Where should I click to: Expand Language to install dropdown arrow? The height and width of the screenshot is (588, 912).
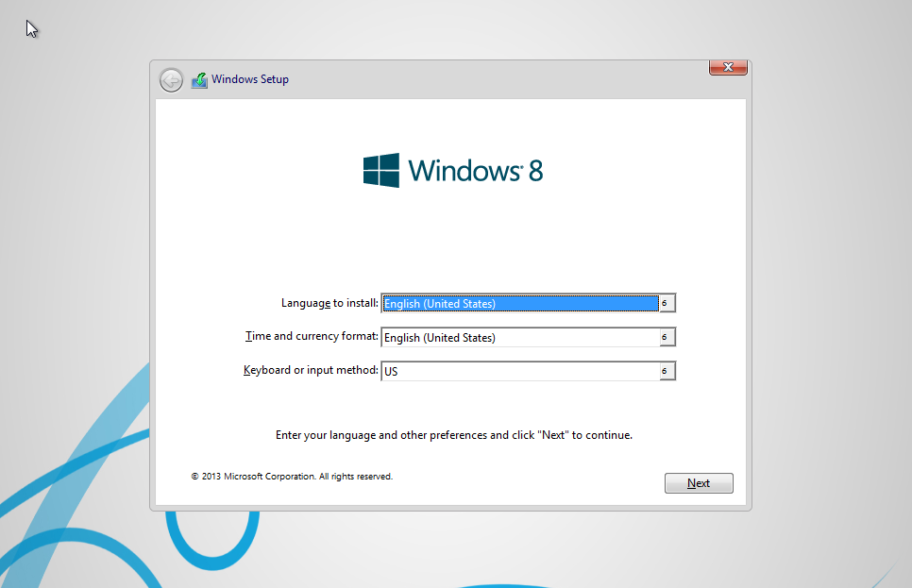point(667,303)
